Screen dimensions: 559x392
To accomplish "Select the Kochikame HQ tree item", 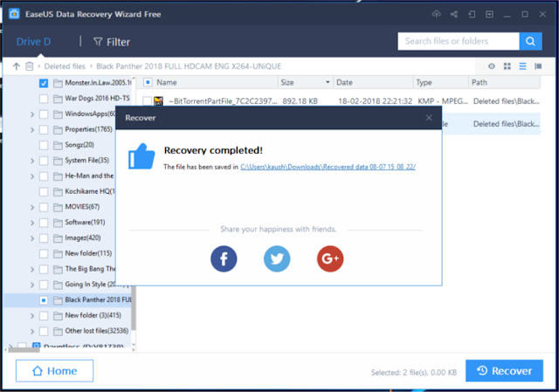I will coord(90,191).
